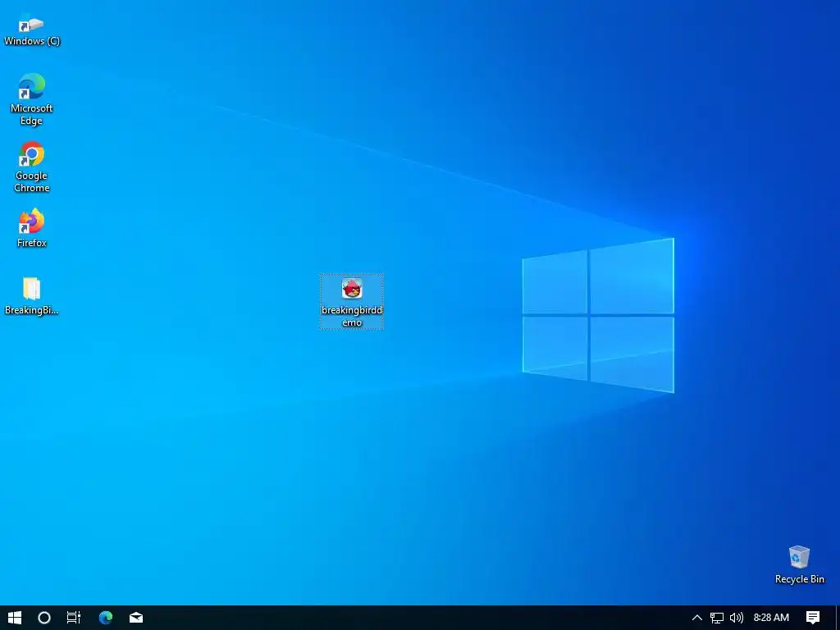Select the Recycle Bin icon
Screen dimensions: 840x630
[x=799, y=564]
